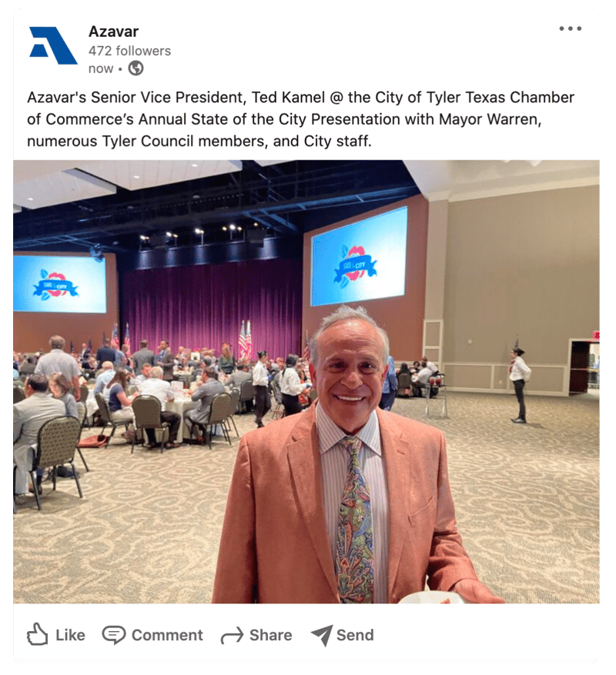Click the Share arrow icon

point(233,636)
